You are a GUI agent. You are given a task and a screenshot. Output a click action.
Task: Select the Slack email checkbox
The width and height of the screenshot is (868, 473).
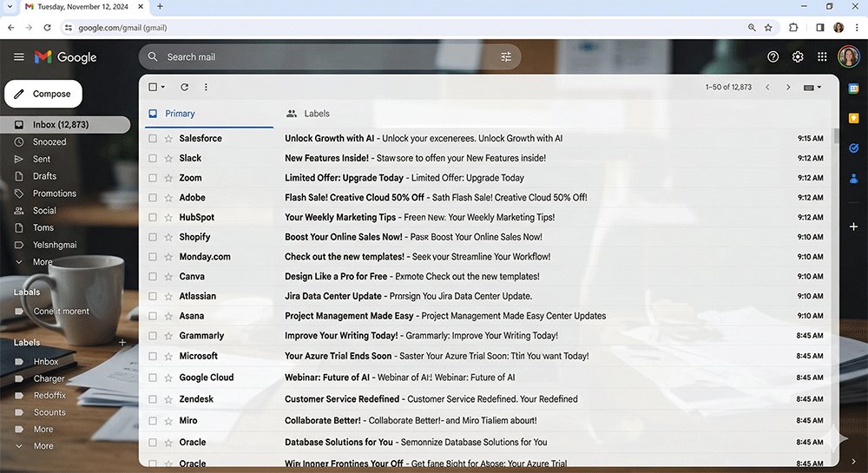(x=153, y=158)
